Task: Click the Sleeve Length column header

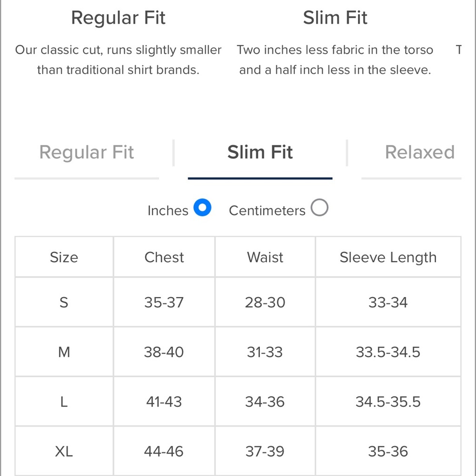Action: tap(388, 257)
